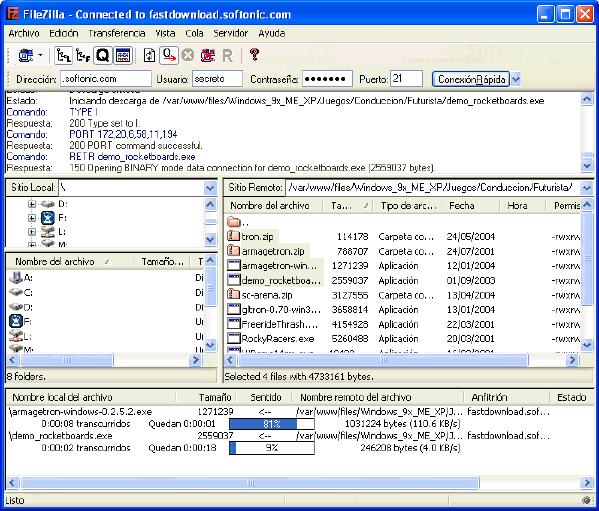This screenshot has height=511, width=599.
Task: Open the Ayuda menu
Action: click(x=272, y=33)
